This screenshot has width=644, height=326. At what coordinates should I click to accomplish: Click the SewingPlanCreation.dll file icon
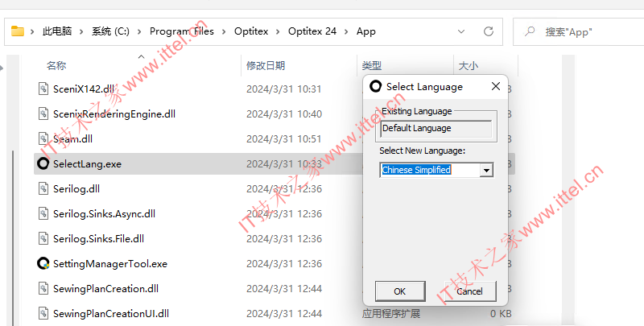tap(43, 289)
